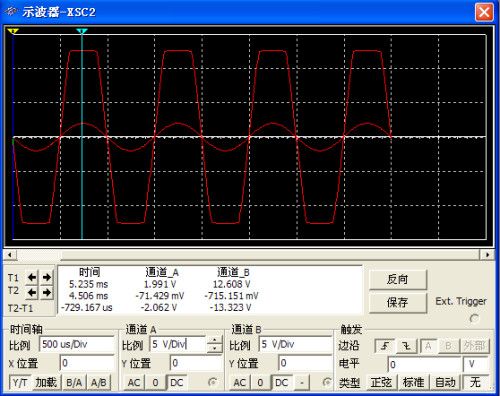The height and width of the screenshot is (396, 500).
Task: Adjust the Channel A scale spinner
Action: (x=215, y=344)
